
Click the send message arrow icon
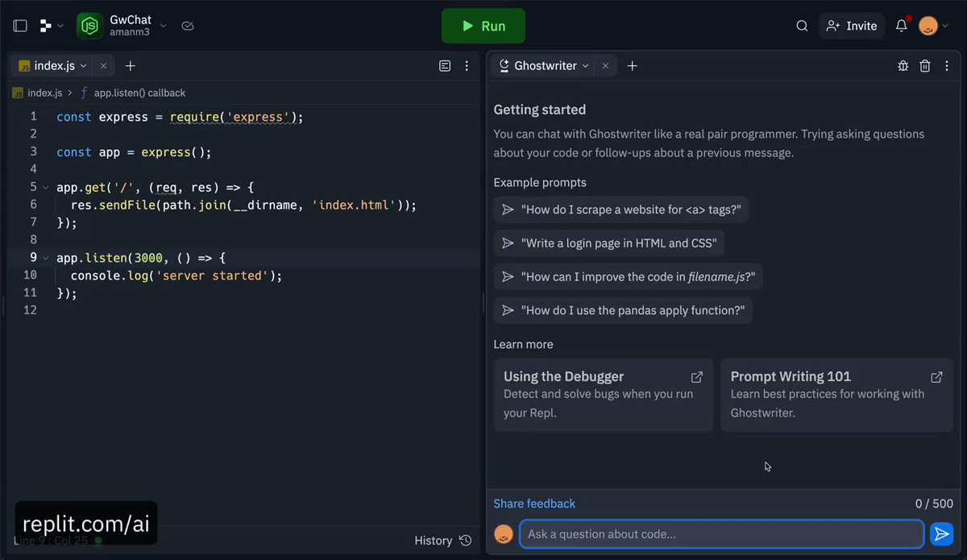[x=942, y=533]
